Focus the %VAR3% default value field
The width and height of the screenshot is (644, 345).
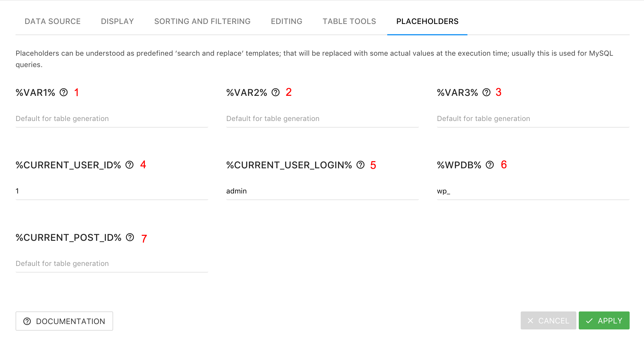point(533,119)
